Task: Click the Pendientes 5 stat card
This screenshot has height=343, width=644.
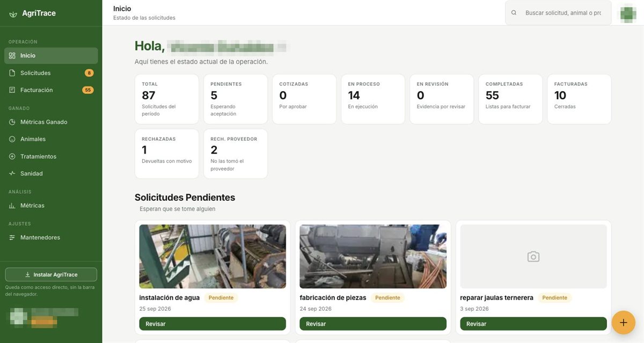Action: (x=236, y=99)
